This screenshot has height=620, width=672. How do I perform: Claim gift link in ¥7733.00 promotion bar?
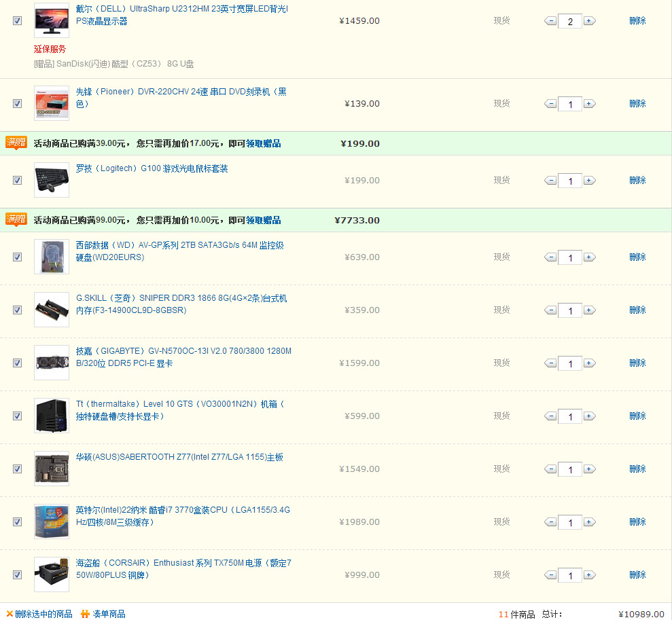(263, 220)
